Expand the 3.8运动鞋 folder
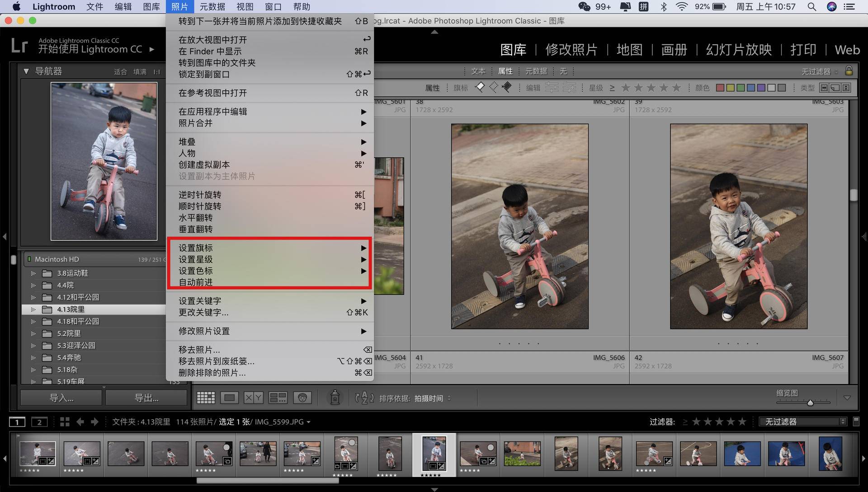Screen dimensions: 868x492 click(x=33, y=273)
